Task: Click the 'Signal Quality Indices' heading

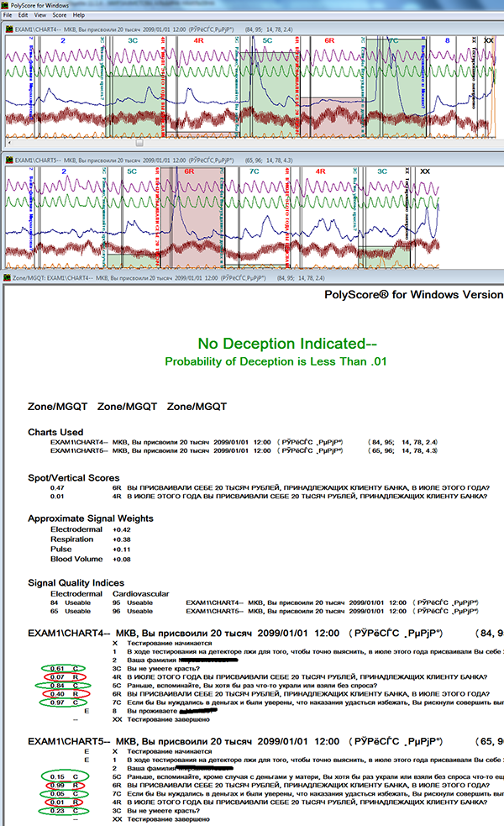Action: point(76,582)
